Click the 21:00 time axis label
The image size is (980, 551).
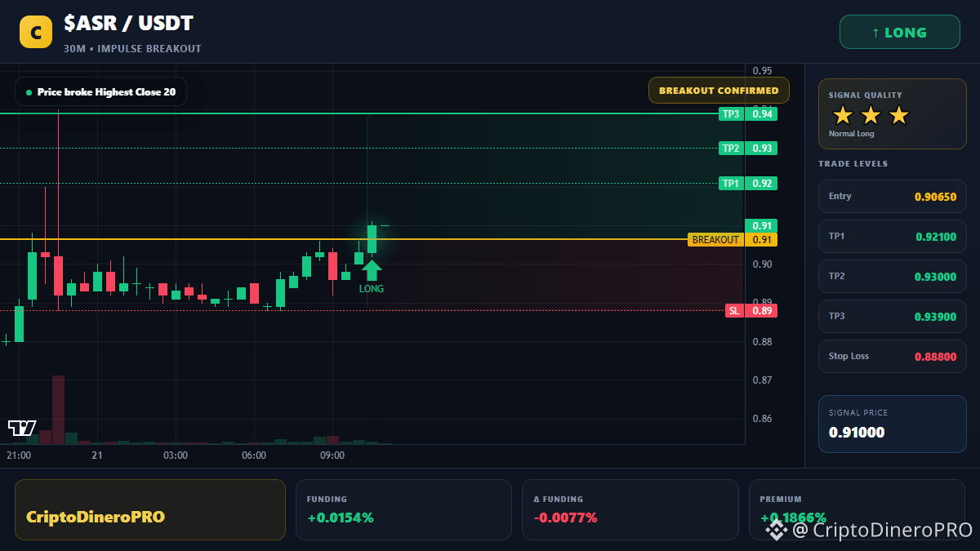19,455
